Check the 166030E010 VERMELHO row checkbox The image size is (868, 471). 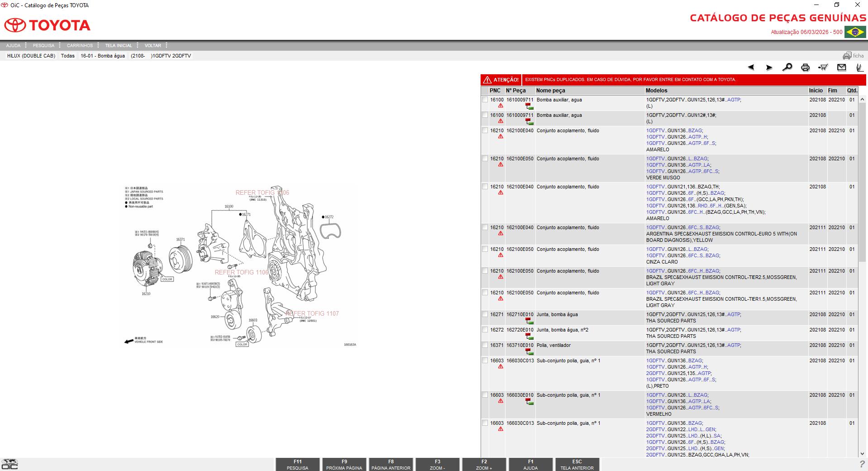point(485,395)
